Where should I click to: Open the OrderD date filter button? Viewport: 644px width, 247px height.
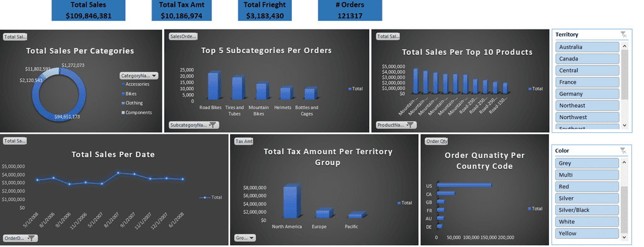click(20, 238)
